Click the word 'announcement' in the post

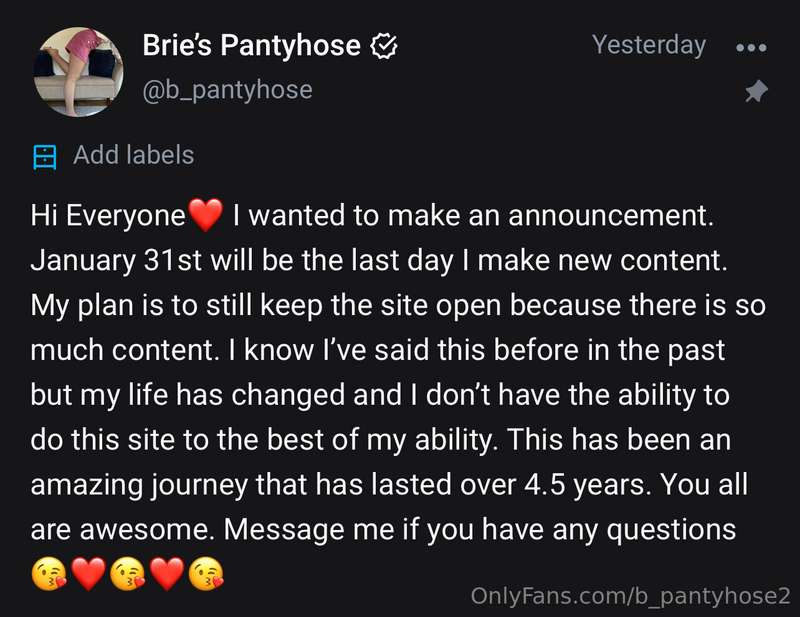611,216
